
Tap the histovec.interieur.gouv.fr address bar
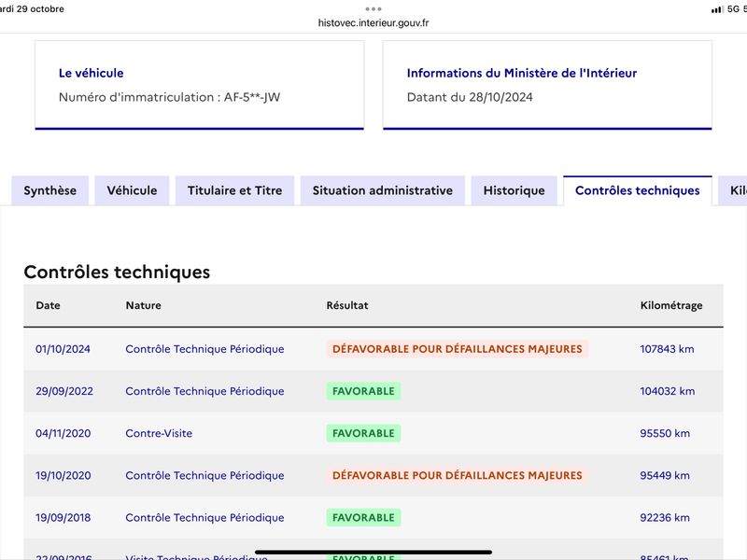(x=373, y=22)
